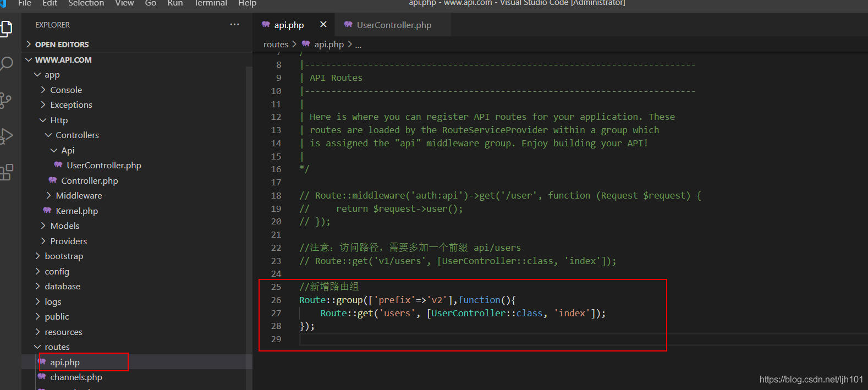The height and width of the screenshot is (390, 868).
Task: Expand the Providers folder
Action: (43, 241)
